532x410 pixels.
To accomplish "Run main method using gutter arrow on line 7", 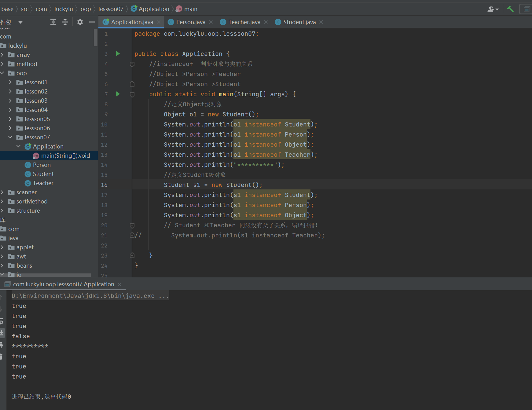I will 118,94.
